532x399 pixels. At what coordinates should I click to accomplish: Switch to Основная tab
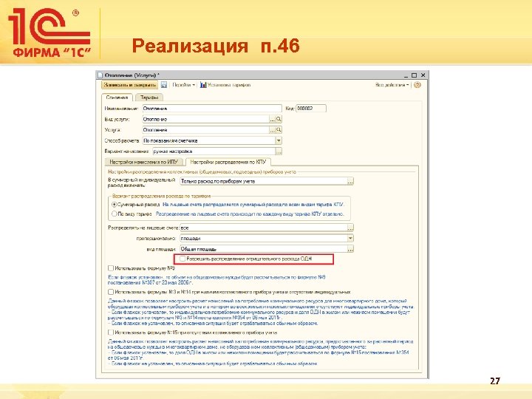point(117,98)
